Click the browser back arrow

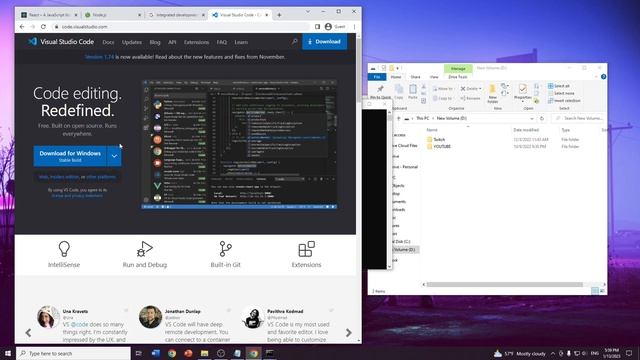click(x=22, y=27)
